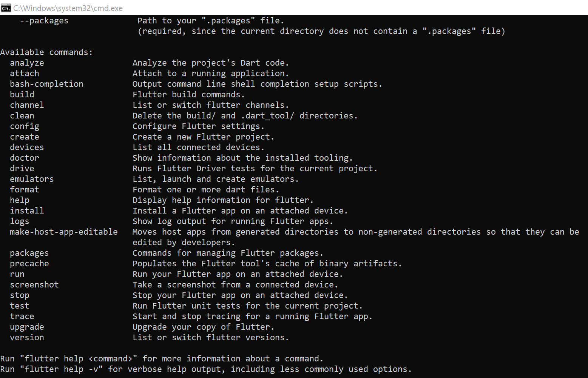Click the 'Available commands:' heading
Image resolution: width=588 pixels, height=378 pixels.
[46, 52]
